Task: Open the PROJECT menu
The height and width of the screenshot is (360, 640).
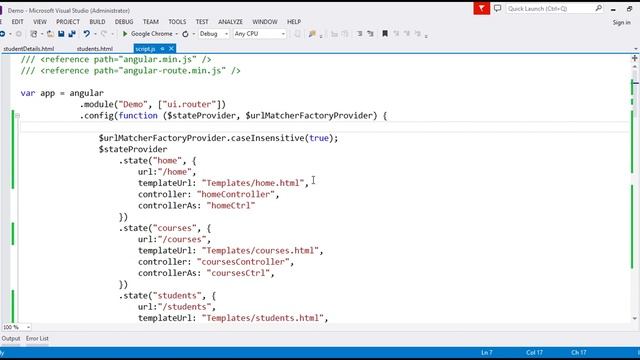Action: coord(68,22)
